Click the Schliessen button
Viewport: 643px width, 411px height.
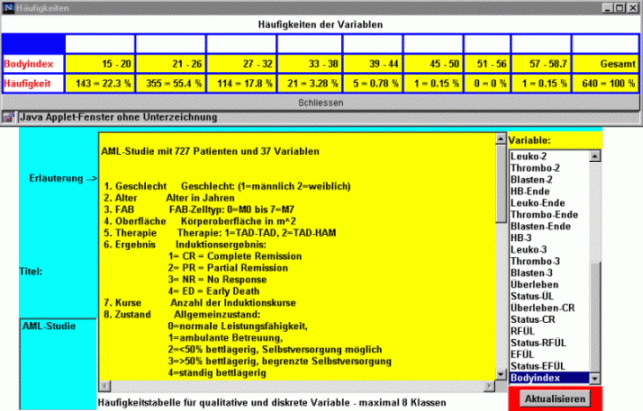(x=321, y=102)
